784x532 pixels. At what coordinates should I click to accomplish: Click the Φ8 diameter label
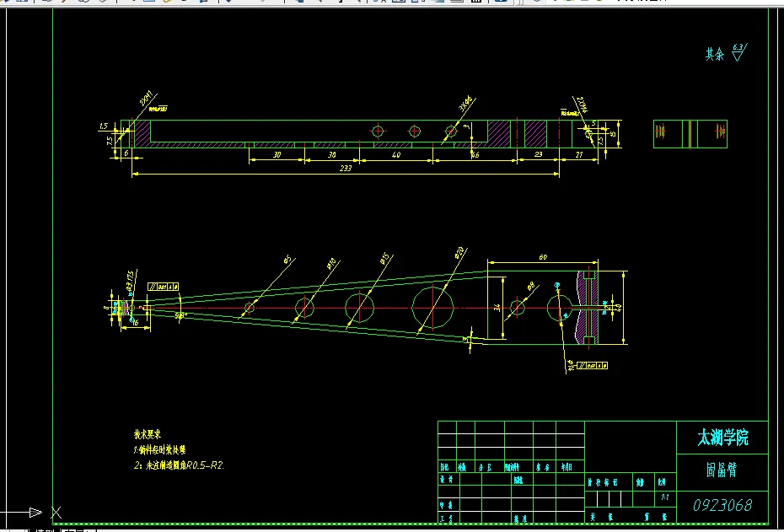(x=530, y=287)
